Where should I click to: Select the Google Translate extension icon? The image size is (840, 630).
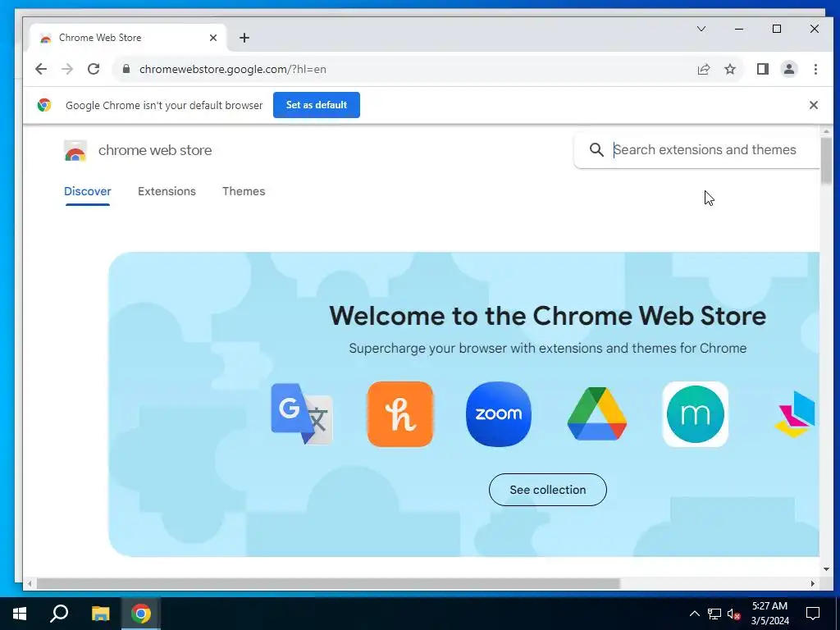(302, 414)
